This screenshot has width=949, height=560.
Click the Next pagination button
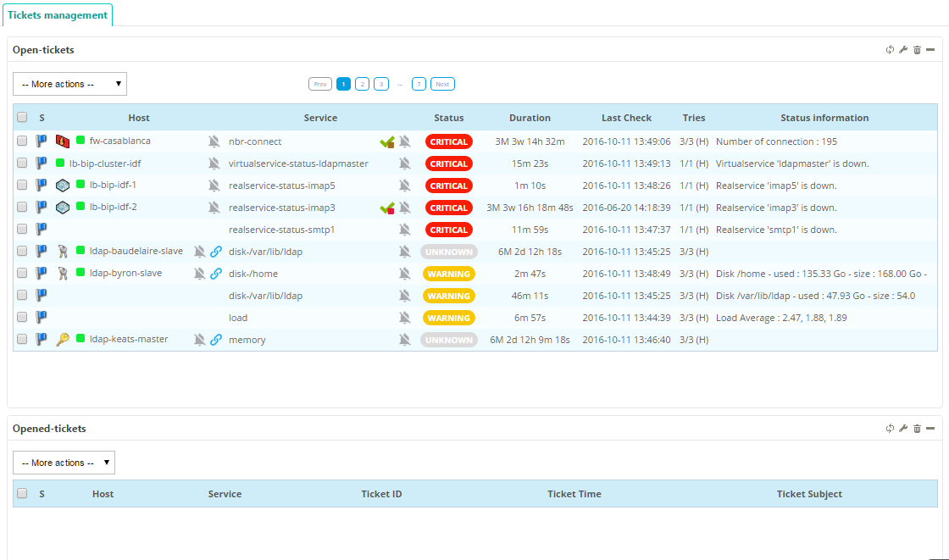442,84
